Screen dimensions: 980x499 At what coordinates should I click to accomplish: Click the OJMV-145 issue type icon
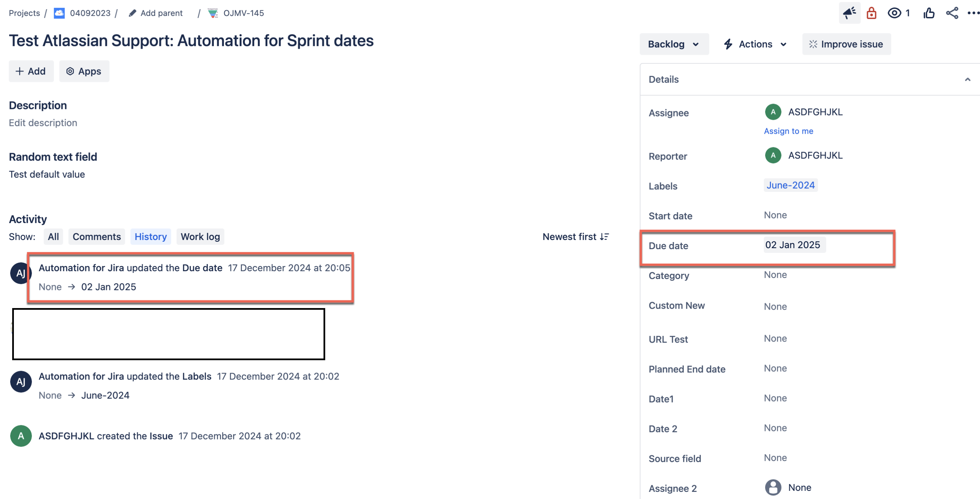click(x=213, y=13)
